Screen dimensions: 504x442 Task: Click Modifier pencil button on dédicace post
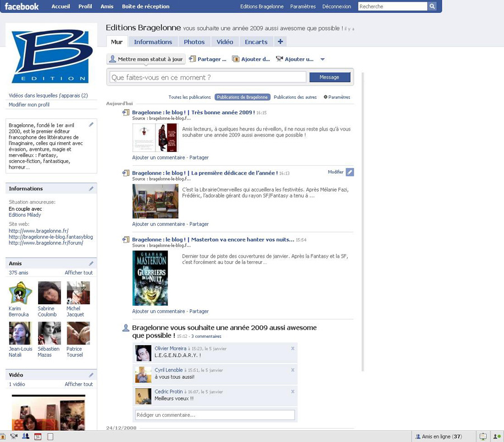pyautogui.click(x=349, y=172)
